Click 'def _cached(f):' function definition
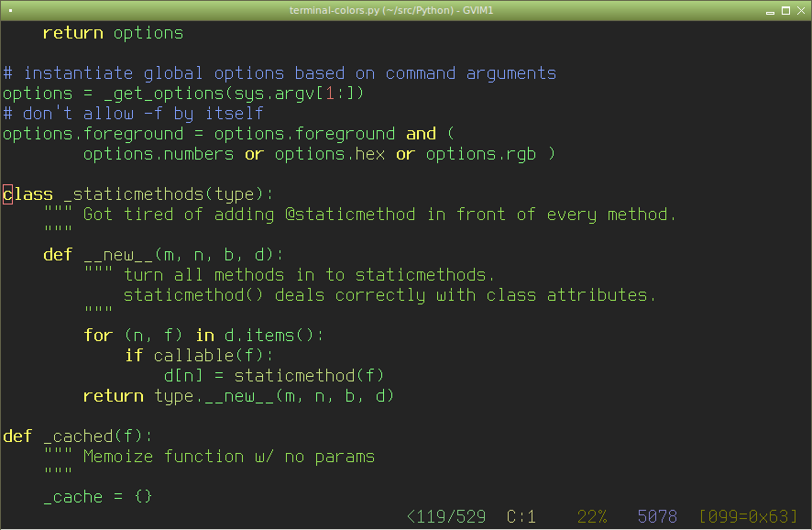 [78, 436]
